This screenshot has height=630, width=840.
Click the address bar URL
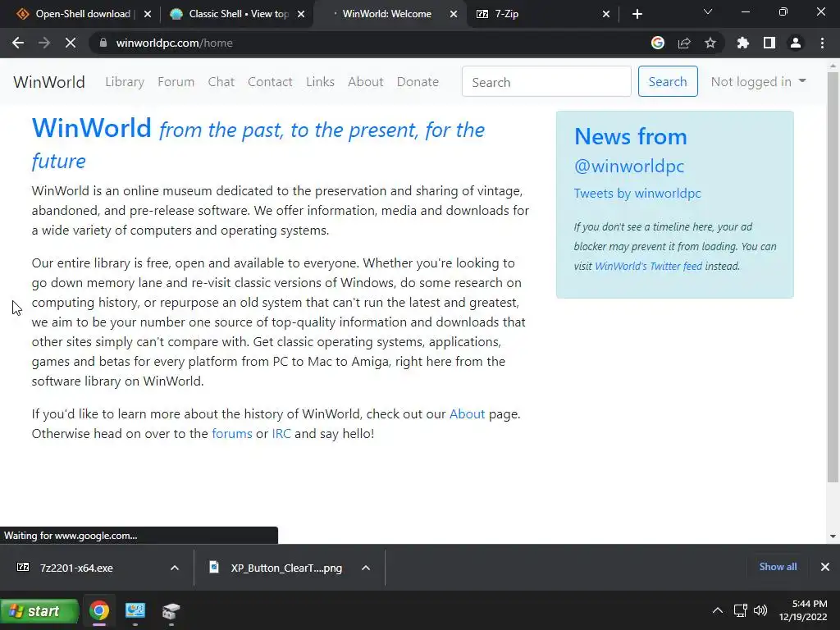point(174,43)
